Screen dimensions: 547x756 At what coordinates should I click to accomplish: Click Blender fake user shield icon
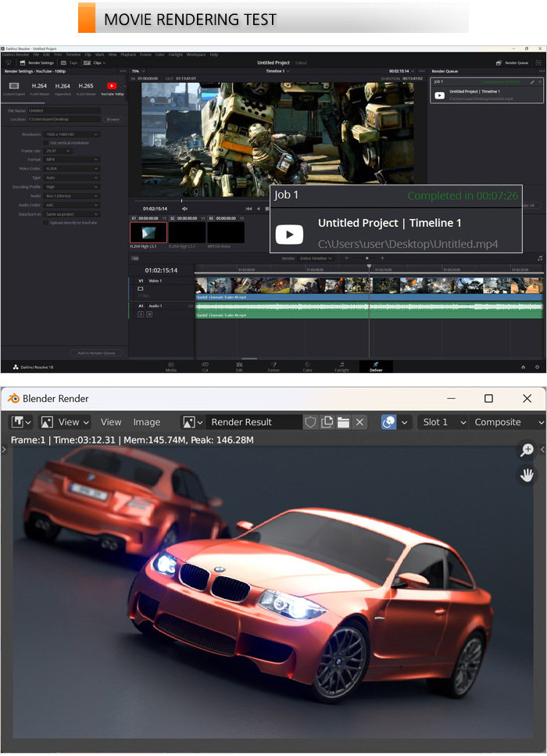310,422
